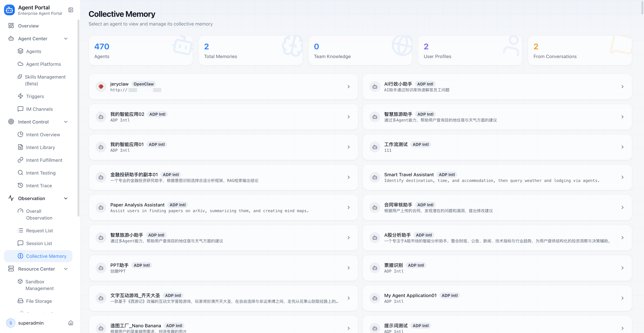Click the superadmin avatar circle
Viewport: 644px width, 333px height.
tap(11, 323)
